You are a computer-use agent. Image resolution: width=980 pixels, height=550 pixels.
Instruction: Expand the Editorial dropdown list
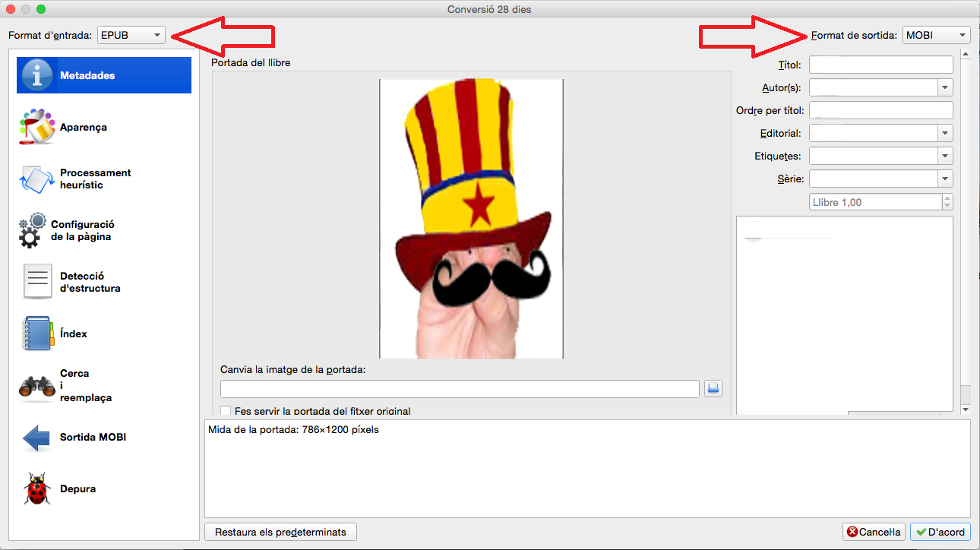[945, 133]
